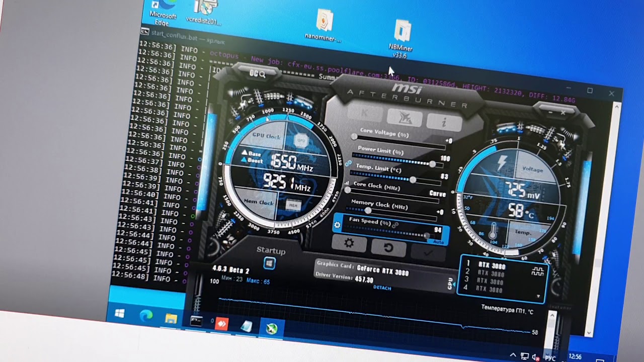This screenshot has width=644, height=362.
Task: Click the Curve label of Core Clock
Action: [x=437, y=194]
